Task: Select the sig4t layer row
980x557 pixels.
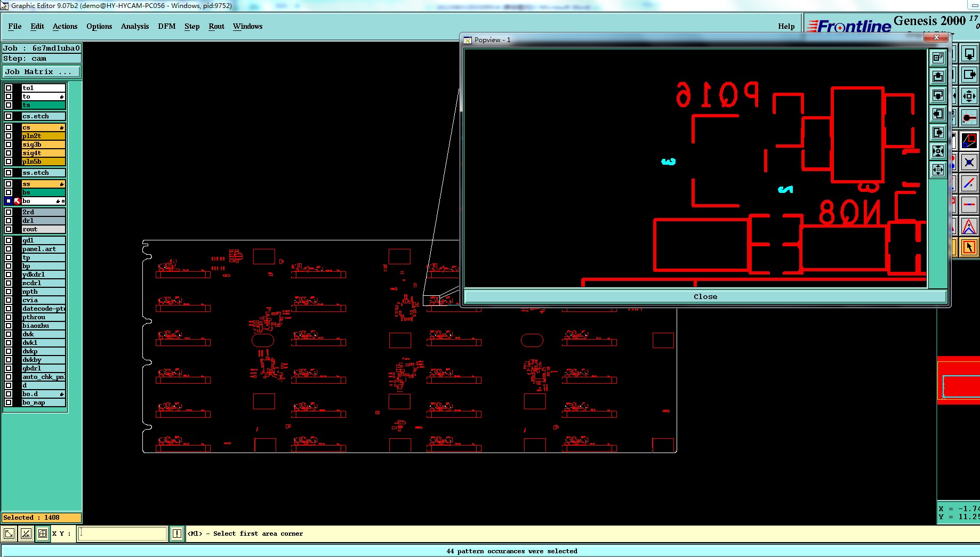Action: pos(43,153)
